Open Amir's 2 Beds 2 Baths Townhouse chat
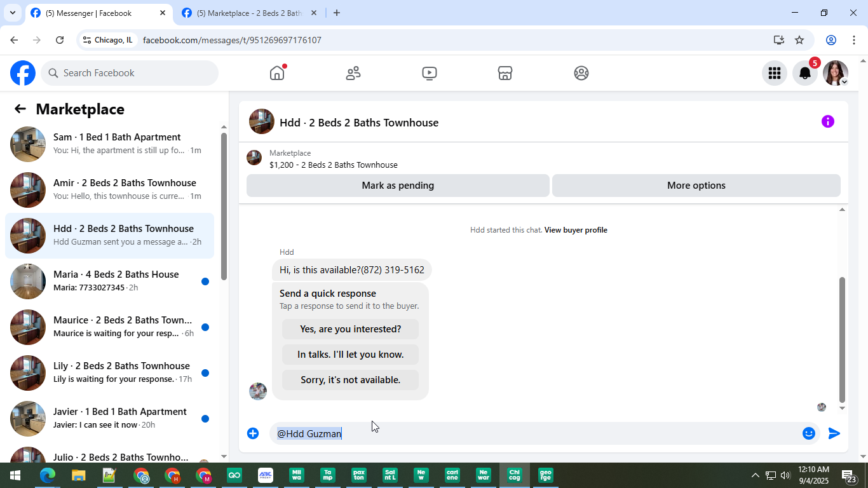Image resolution: width=868 pixels, height=488 pixels. tap(109, 190)
